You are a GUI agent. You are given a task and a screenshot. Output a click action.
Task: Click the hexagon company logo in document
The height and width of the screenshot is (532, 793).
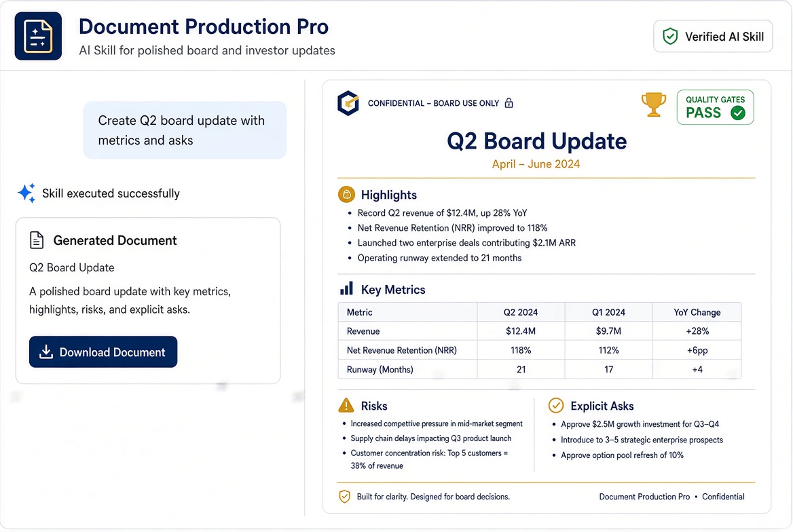[x=348, y=103]
